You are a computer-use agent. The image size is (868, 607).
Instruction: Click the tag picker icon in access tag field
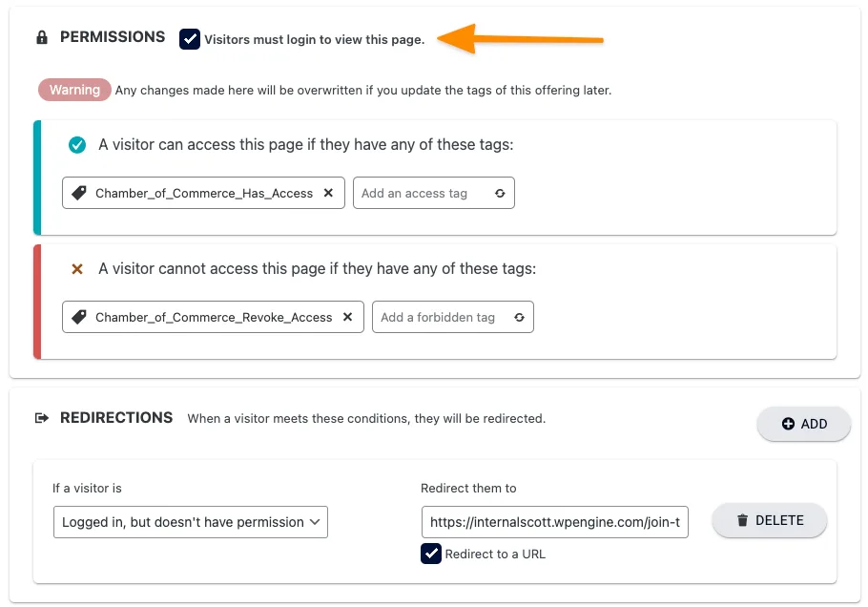point(500,193)
